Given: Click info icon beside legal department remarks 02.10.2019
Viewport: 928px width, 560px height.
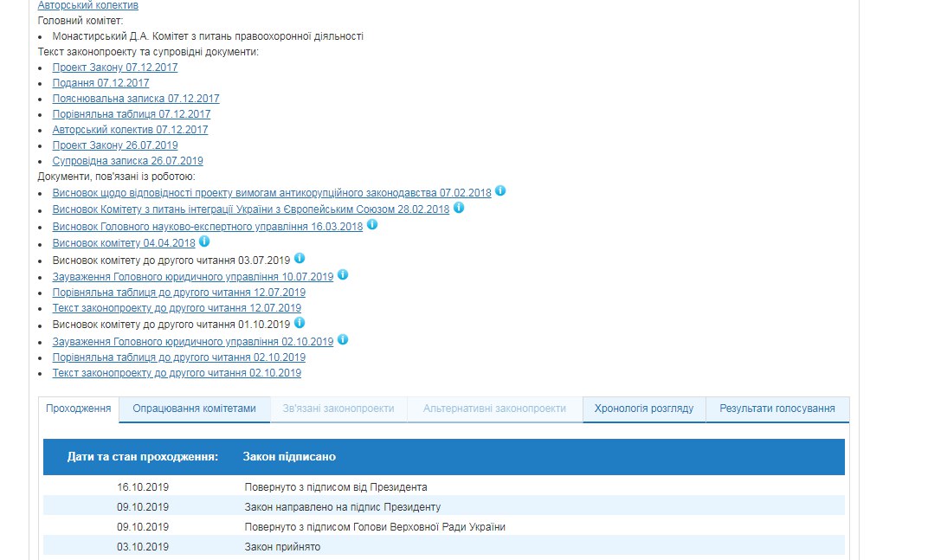Looking at the screenshot, I should tap(343, 340).
